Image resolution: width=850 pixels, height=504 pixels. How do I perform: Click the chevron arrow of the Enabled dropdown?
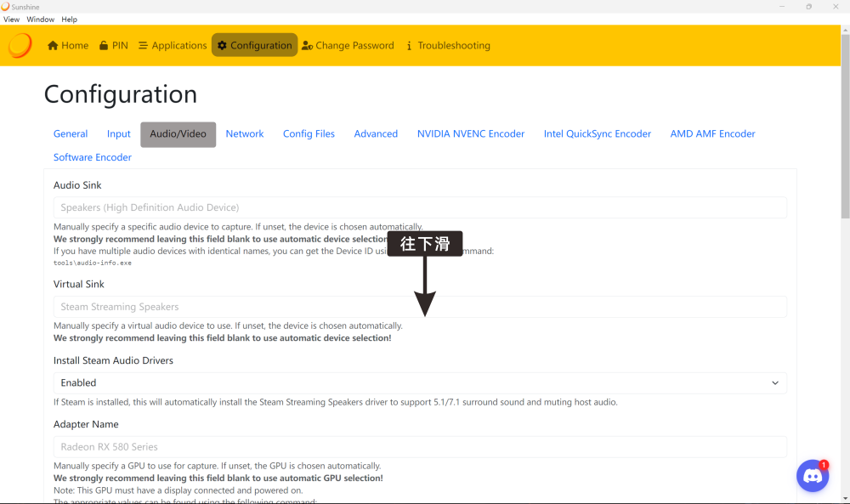[x=775, y=383]
